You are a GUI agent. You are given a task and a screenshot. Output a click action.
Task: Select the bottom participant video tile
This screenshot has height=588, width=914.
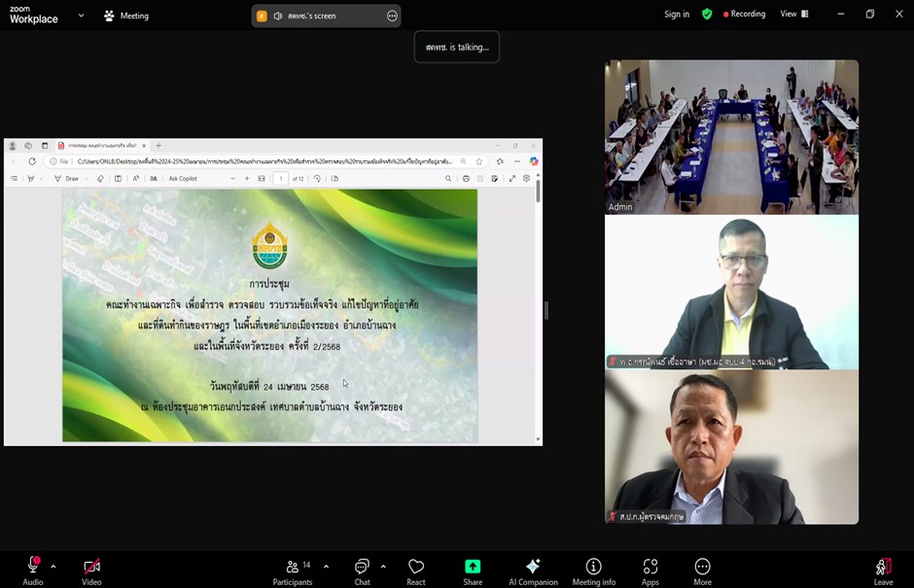click(731, 447)
